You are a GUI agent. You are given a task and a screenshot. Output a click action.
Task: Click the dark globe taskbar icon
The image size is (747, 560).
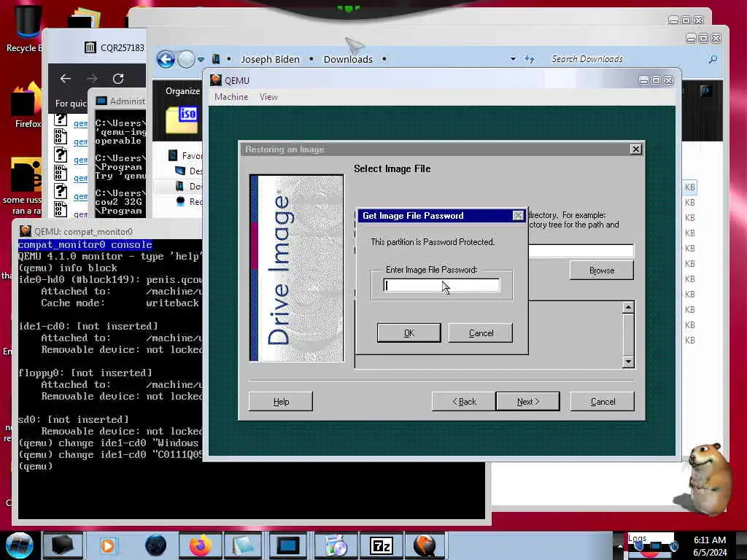point(155,545)
